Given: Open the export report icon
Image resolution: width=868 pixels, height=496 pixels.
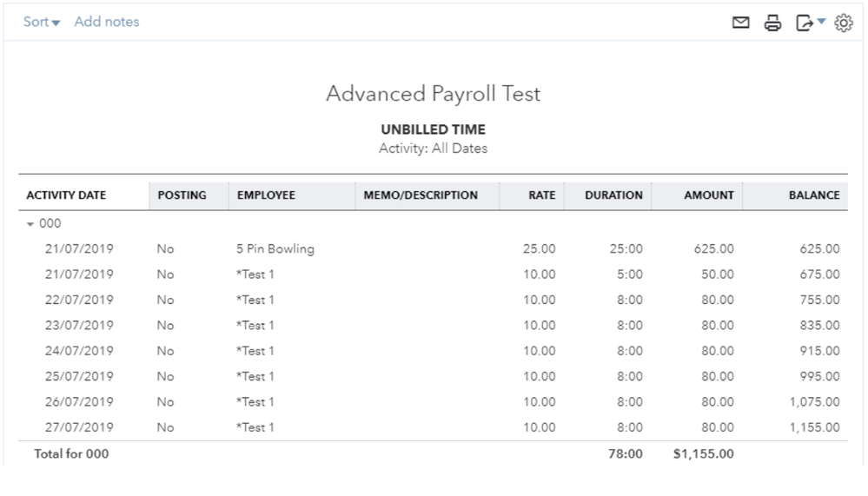Looking at the screenshot, I should 804,23.
